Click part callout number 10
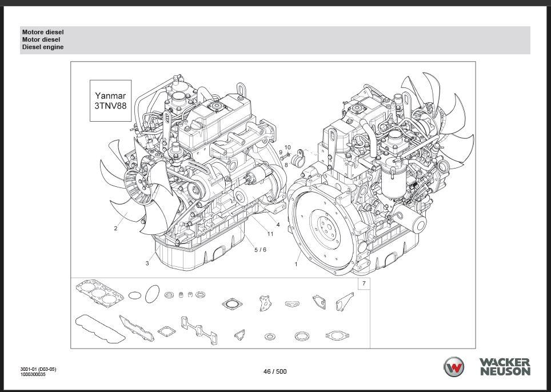Viewport: 551px width, 392px height. tap(288, 147)
